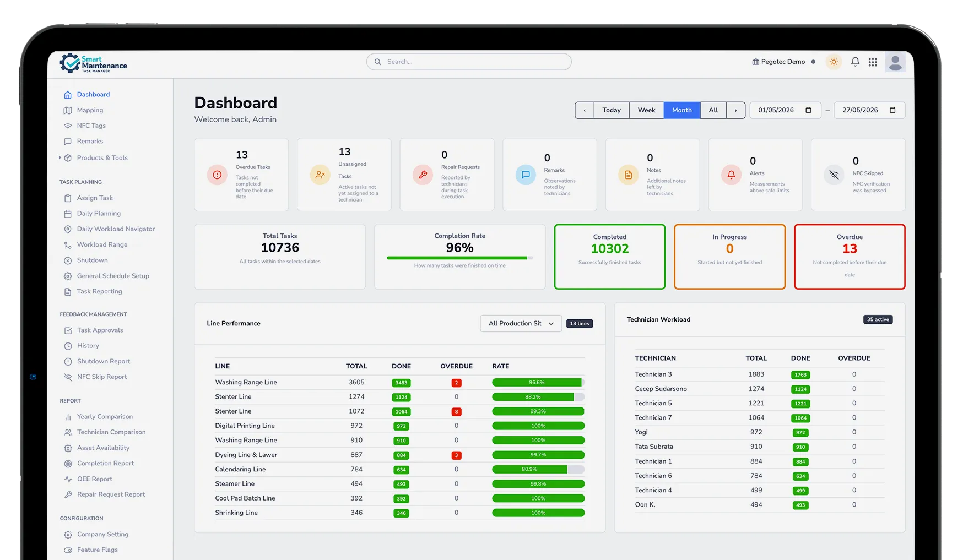This screenshot has width=963, height=560.
Task: Click the Overdue Tasks alert icon
Action: [x=217, y=175]
